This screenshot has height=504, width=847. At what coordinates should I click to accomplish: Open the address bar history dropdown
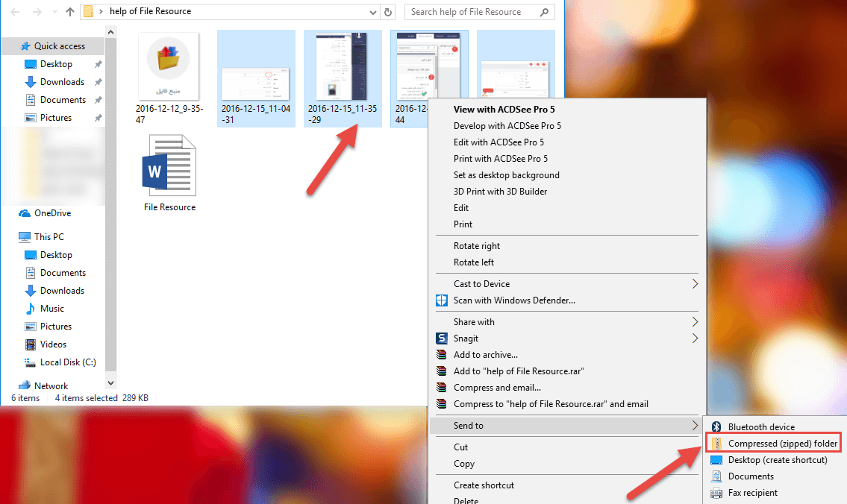point(373,12)
